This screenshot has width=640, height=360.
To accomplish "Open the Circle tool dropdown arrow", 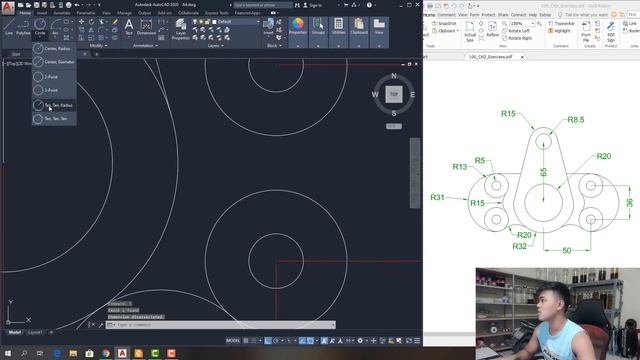I will (40, 37).
